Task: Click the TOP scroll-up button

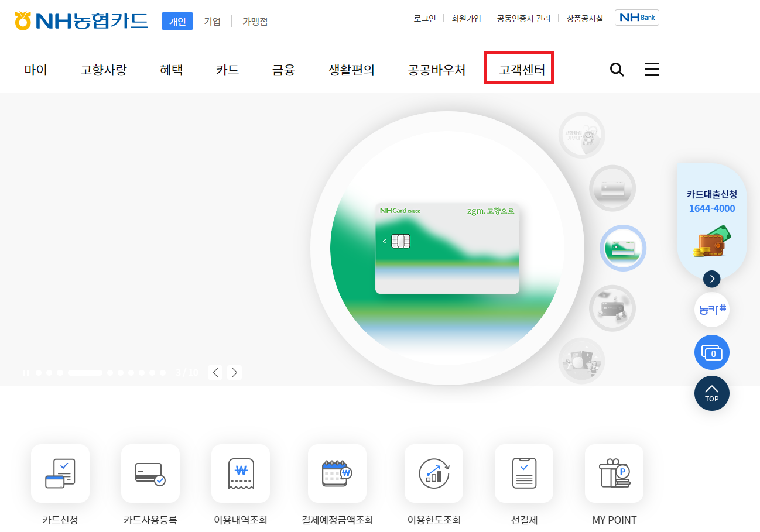Action: point(712,393)
